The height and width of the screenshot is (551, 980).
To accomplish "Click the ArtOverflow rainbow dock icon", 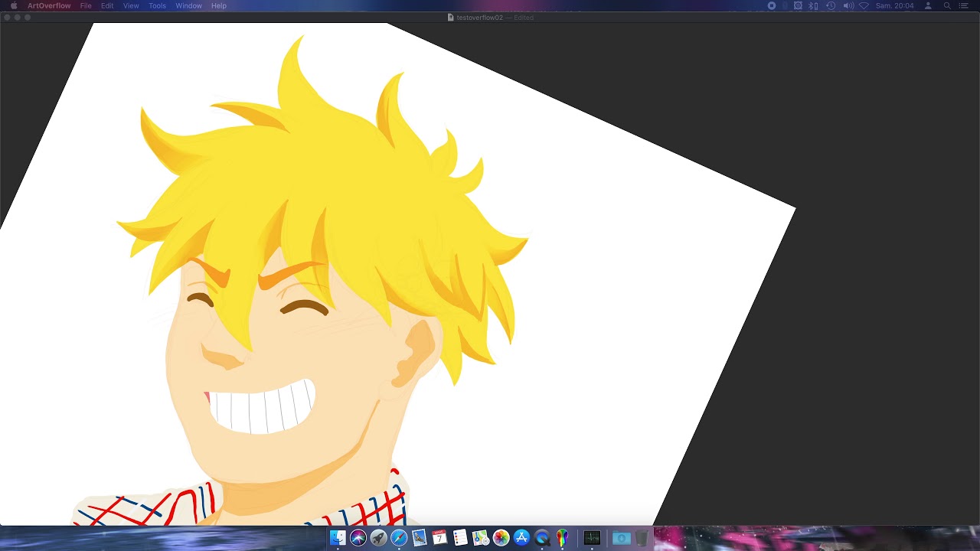I will [562, 538].
